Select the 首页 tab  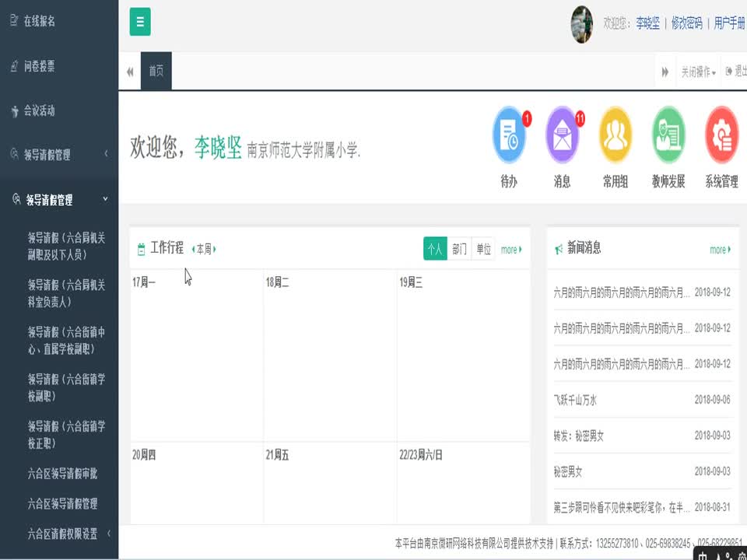(x=156, y=72)
